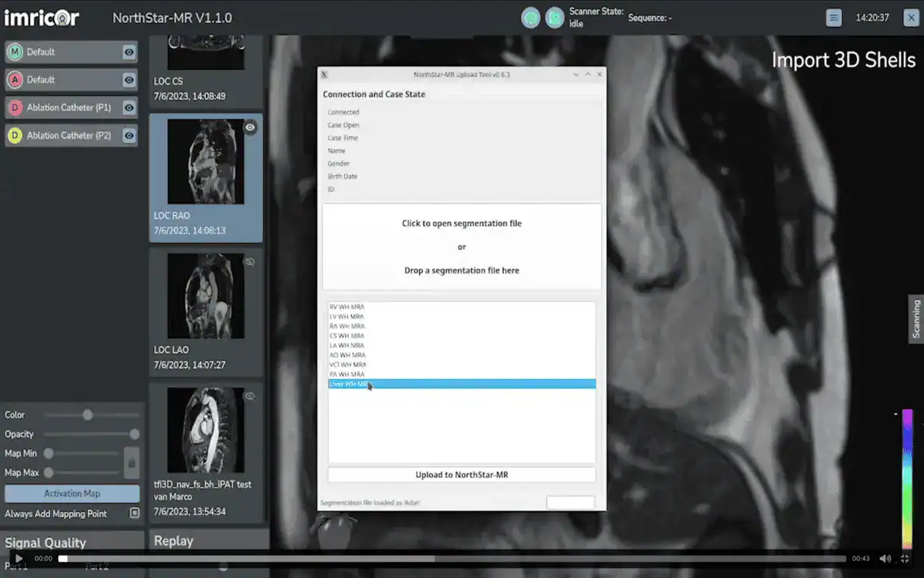Minimize the Upload Tool window
The width and height of the screenshot is (924, 578).
coord(576,74)
